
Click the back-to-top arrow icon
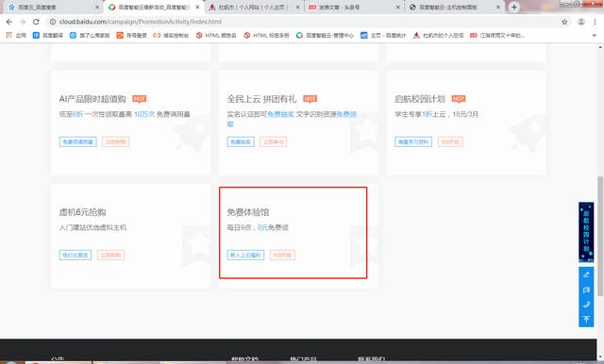pyautogui.click(x=586, y=320)
